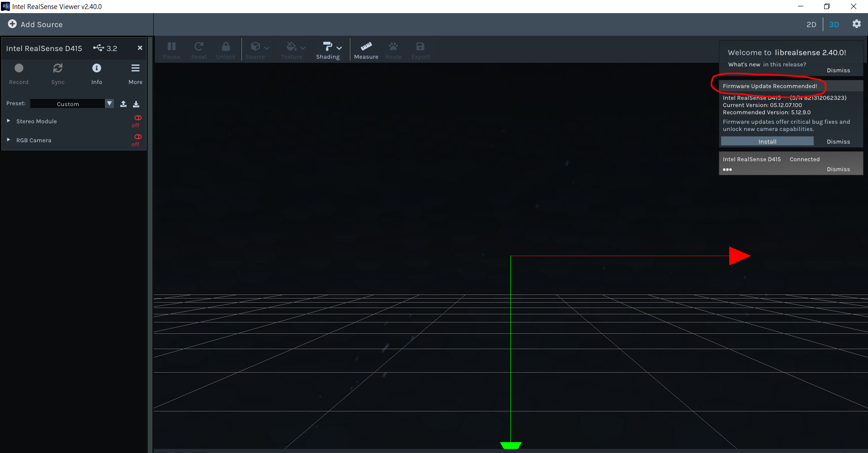Open device Info panel
Image resolution: width=868 pixels, height=453 pixels.
(x=97, y=74)
